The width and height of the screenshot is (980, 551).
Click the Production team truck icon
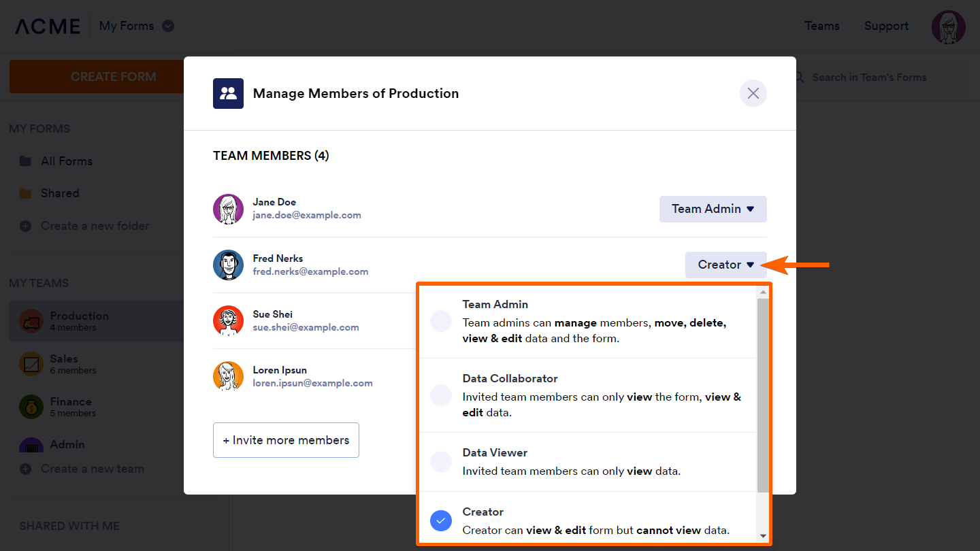click(x=31, y=321)
